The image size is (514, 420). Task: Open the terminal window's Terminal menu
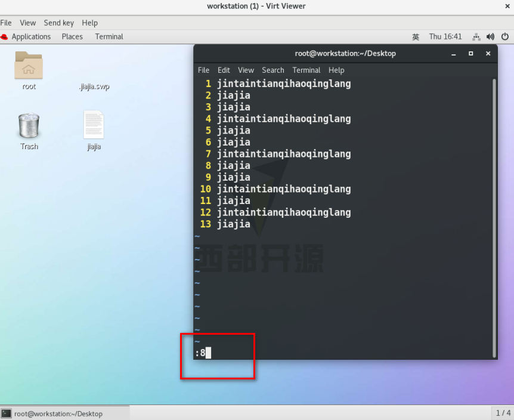[306, 70]
